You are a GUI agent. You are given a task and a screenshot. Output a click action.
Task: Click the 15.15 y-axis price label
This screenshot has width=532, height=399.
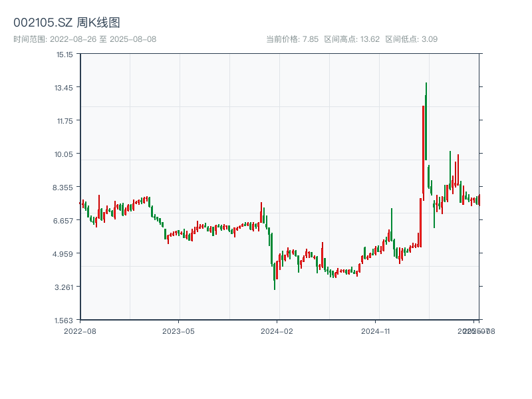[x=64, y=55]
